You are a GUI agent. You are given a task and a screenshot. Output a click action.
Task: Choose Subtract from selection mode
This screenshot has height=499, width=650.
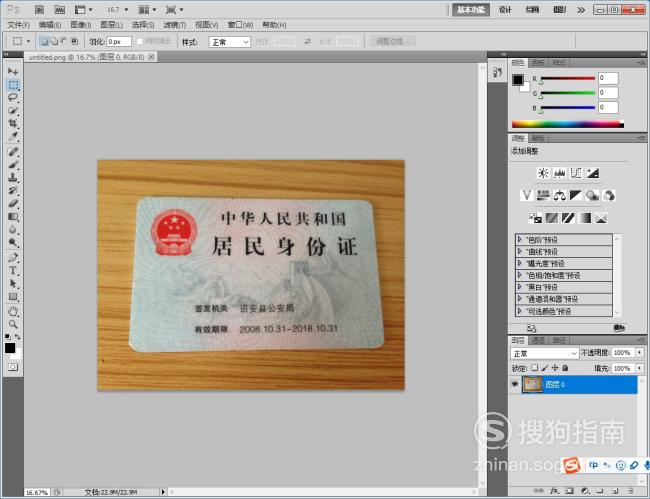pos(63,41)
